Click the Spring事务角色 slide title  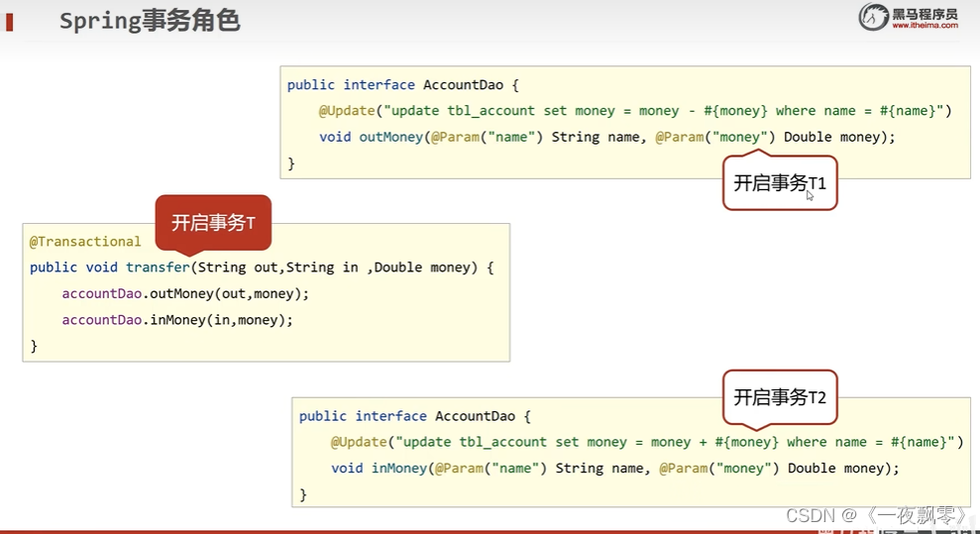[150, 21]
